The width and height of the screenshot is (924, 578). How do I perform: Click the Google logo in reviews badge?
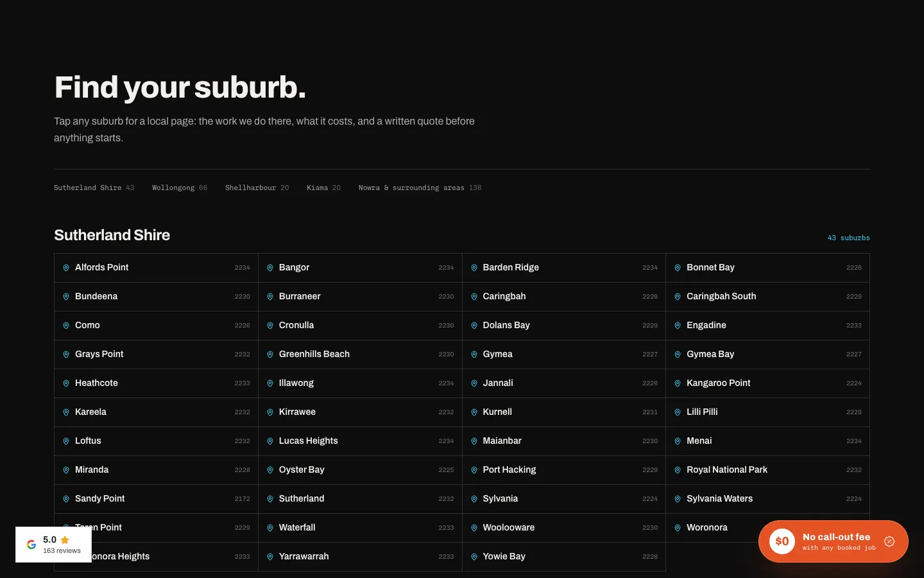(x=31, y=545)
